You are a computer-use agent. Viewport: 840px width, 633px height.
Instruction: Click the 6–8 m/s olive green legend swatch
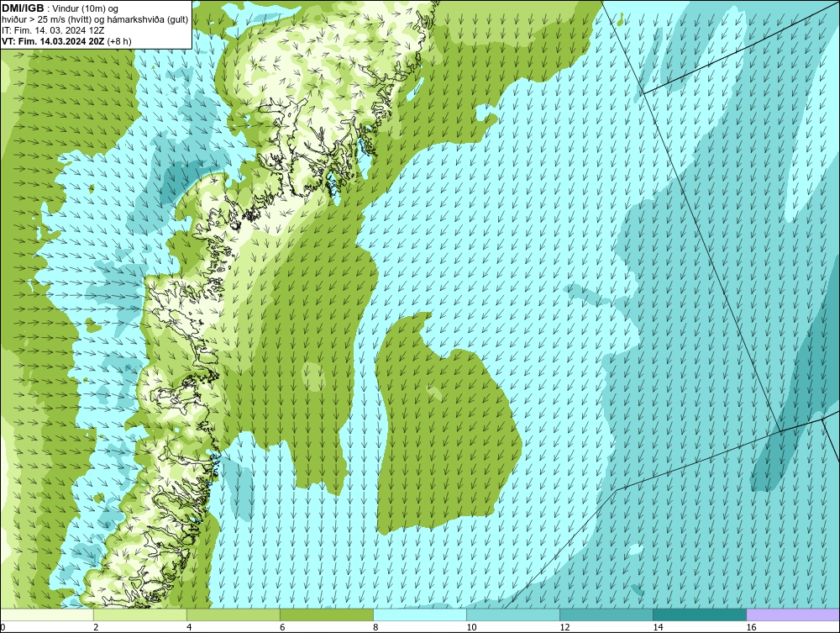point(326,615)
